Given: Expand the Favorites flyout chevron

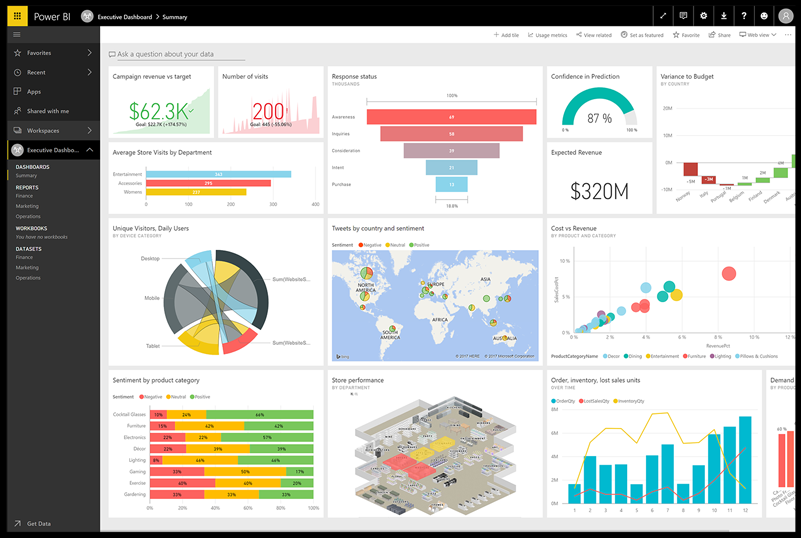Looking at the screenshot, I should [x=90, y=53].
